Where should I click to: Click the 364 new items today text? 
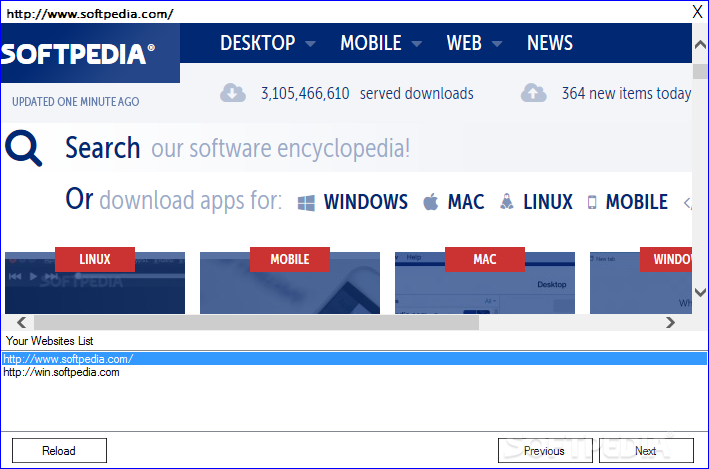(626, 93)
